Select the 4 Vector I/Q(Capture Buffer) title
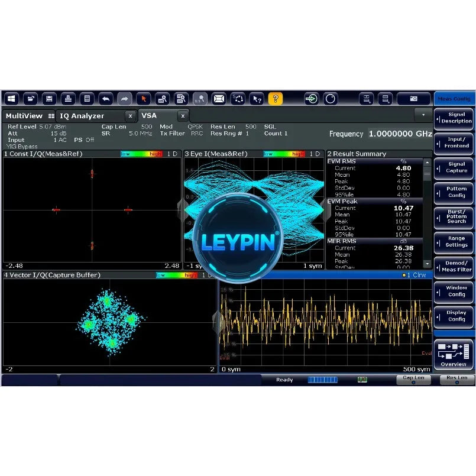 click(52, 275)
